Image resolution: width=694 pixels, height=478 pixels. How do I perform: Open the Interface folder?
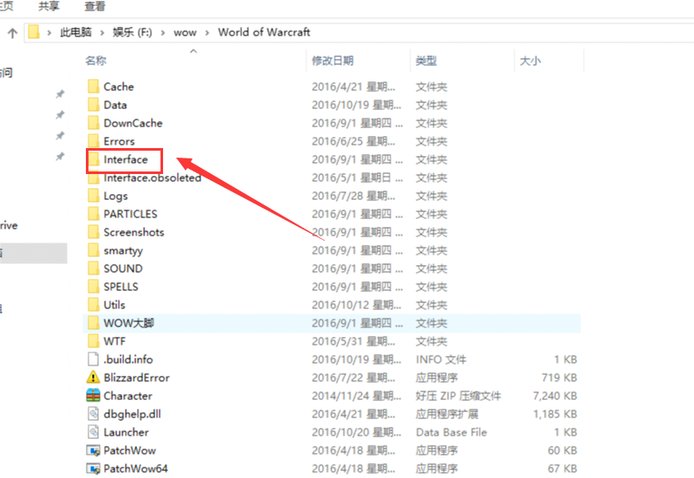point(125,159)
